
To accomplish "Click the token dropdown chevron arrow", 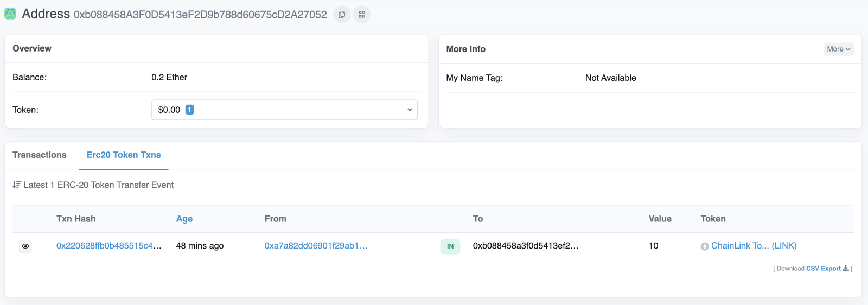I will click(410, 110).
